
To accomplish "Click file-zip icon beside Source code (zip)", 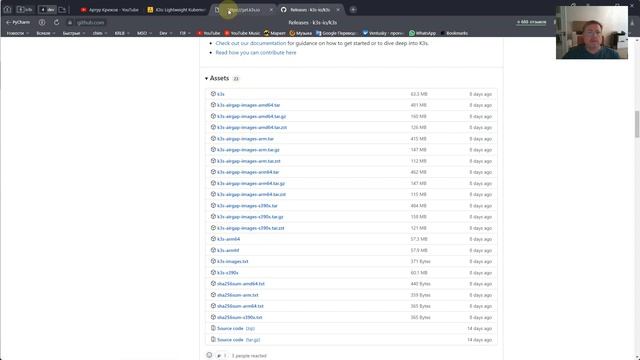I will [x=213, y=328].
